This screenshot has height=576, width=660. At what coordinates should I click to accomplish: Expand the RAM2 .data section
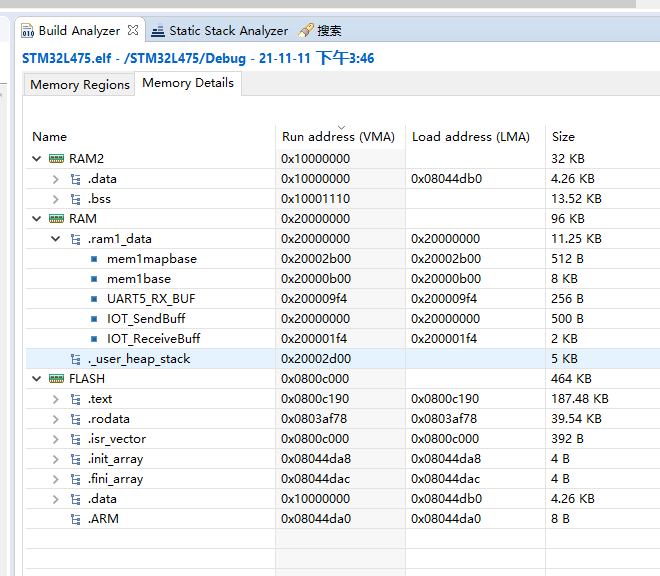point(56,179)
